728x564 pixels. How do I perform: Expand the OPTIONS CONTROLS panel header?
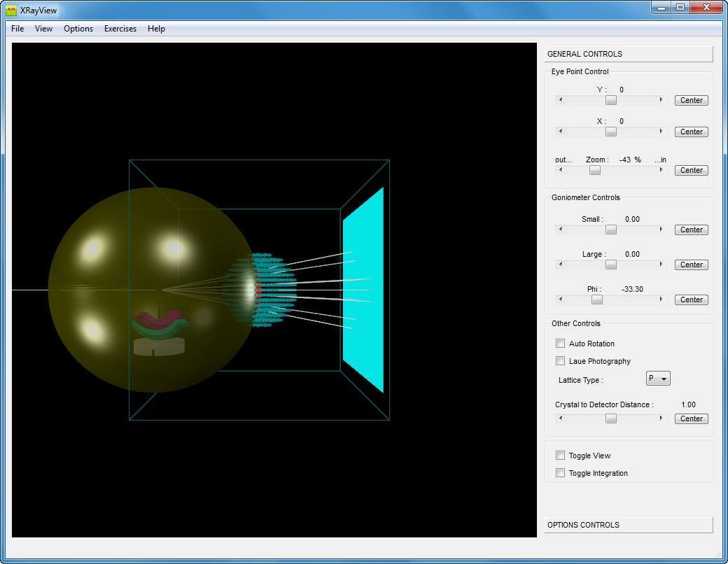click(x=628, y=525)
